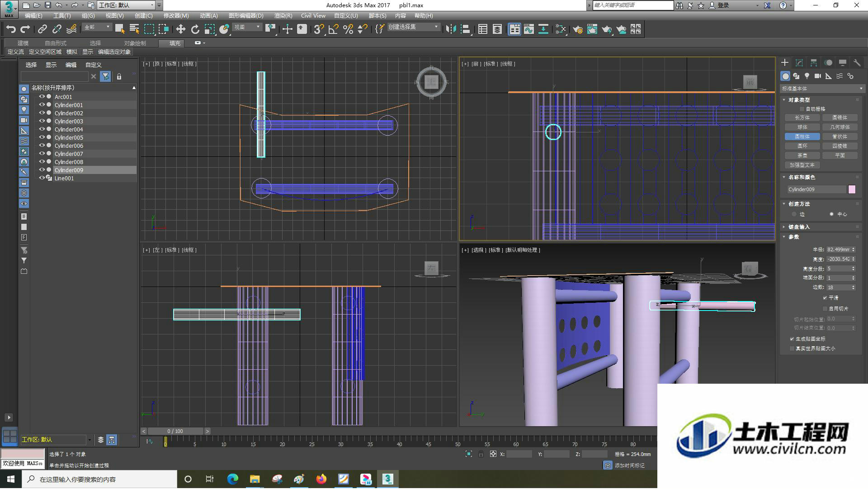Click the Undo arrow in main toolbar
Viewport: 868px width, 489px height.
[11, 29]
